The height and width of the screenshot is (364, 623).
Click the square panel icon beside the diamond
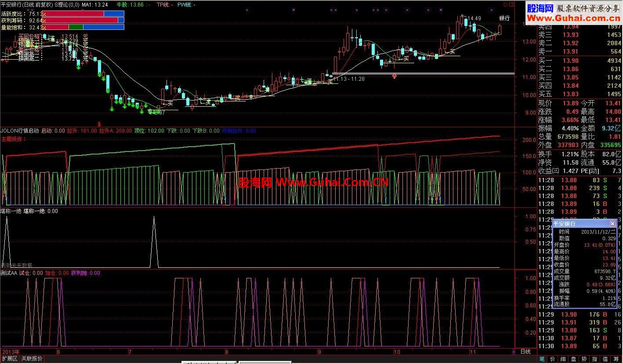(511, 4)
